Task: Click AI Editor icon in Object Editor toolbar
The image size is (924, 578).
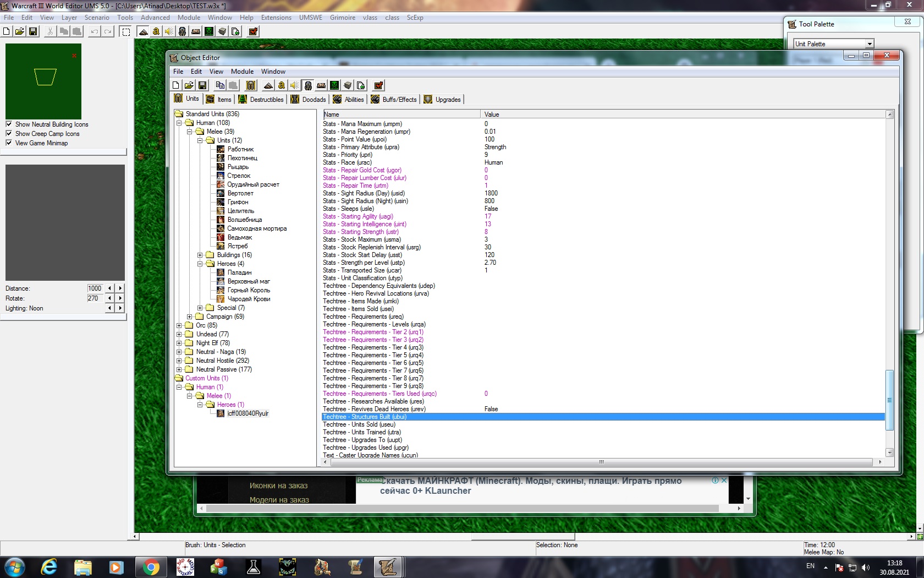Action: (334, 85)
